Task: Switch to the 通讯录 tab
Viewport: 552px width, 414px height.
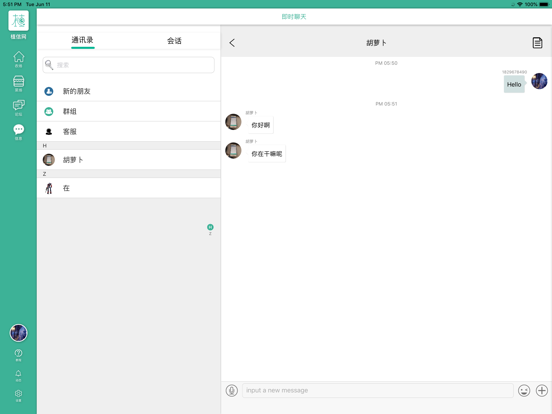Action: (x=83, y=40)
